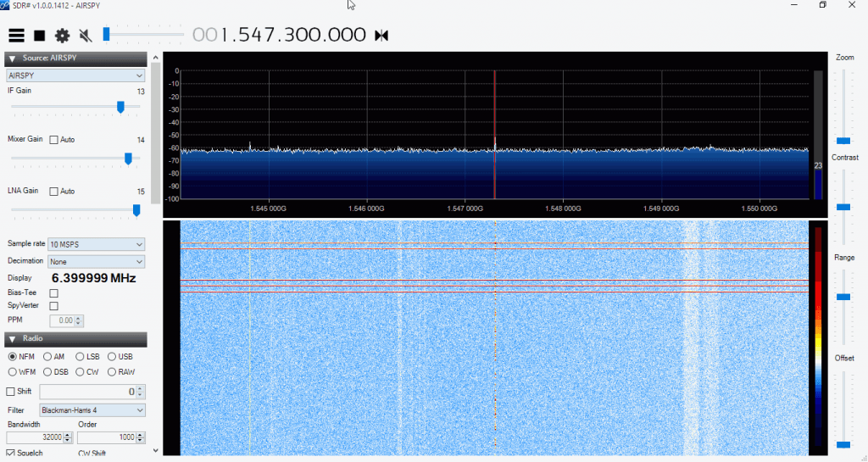Viewport: 868px width, 462px height.
Task: Click the signal strength meter bar showing 23
Action: (x=818, y=135)
